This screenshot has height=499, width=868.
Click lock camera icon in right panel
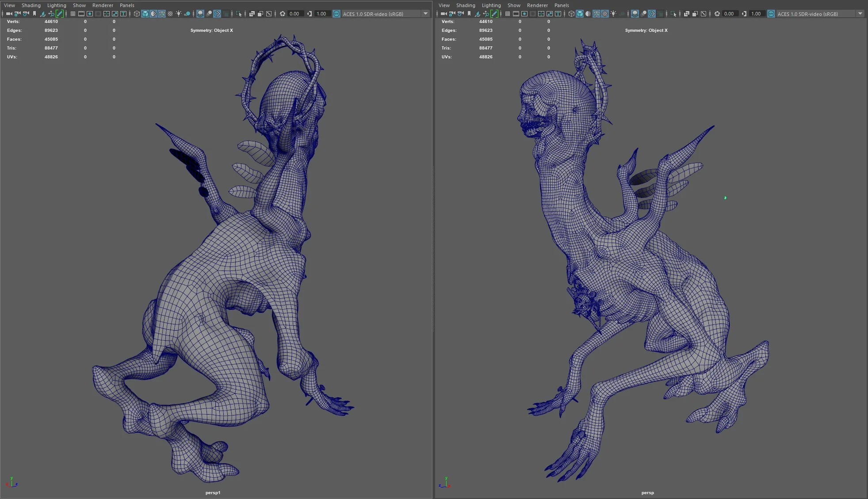(452, 14)
